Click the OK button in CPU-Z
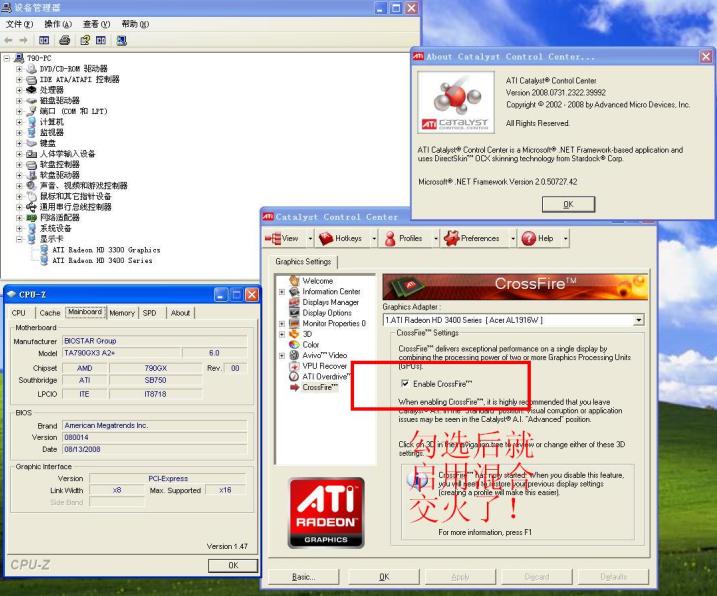Viewport: 717px width, 596px height. 233,565
